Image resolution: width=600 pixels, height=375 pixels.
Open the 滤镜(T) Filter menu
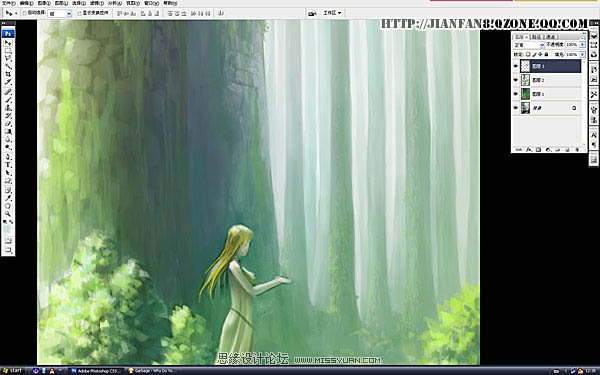[x=96, y=3]
